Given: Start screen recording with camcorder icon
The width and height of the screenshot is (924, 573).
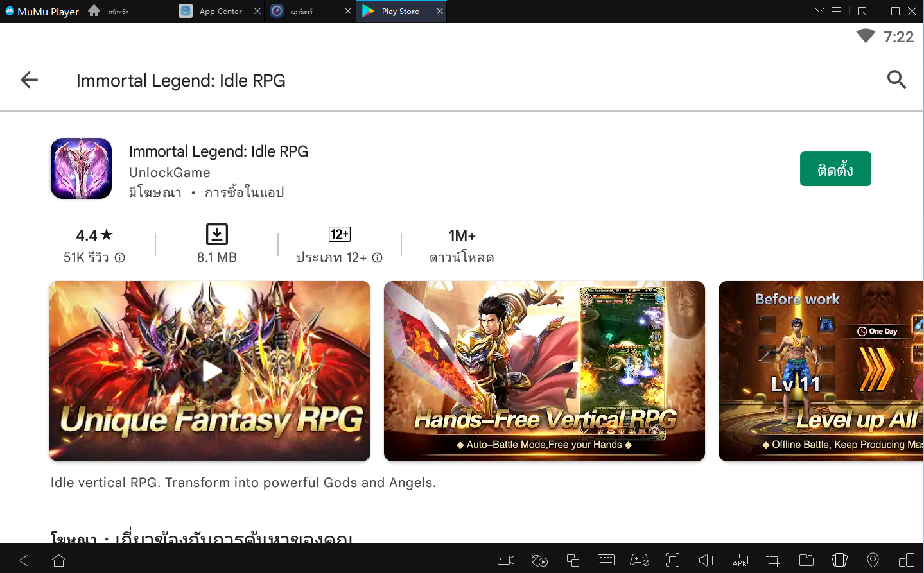Looking at the screenshot, I should (x=506, y=560).
